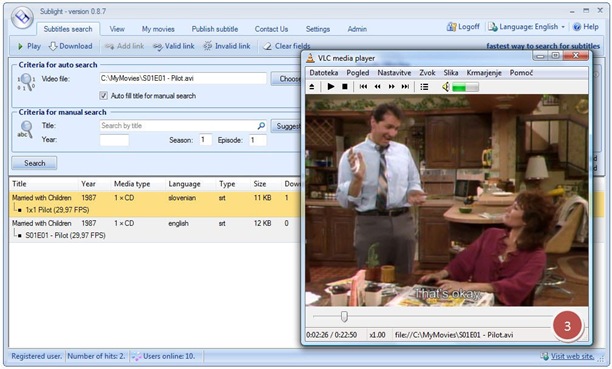Mark subtitle as Invalid link
Screen dimensions: 612x369
point(227,46)
